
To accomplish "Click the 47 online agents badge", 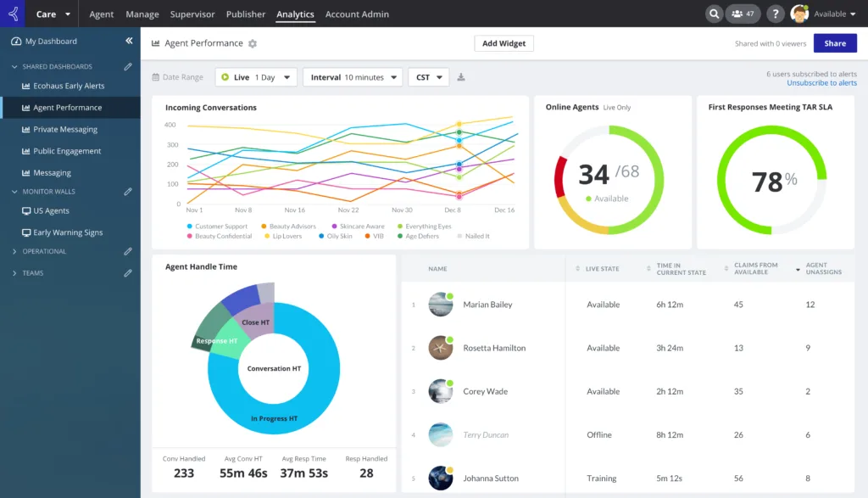I will click(x=743, y=14).
